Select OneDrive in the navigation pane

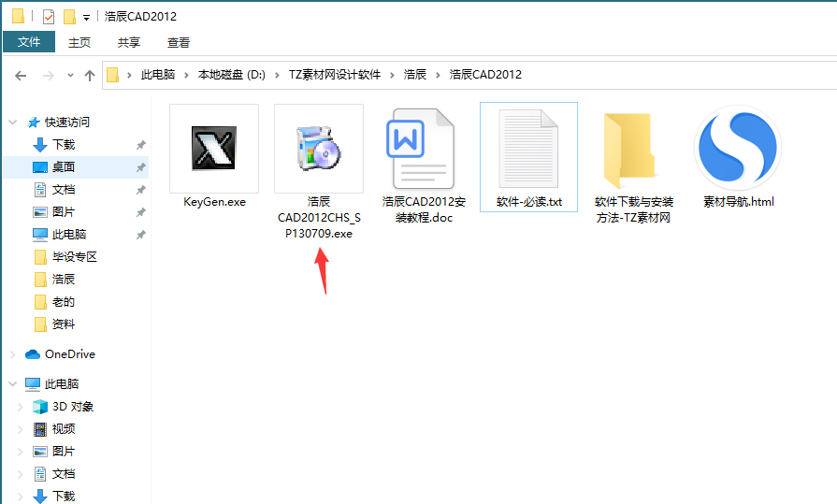pyautogui.click(x=70, y=354)
